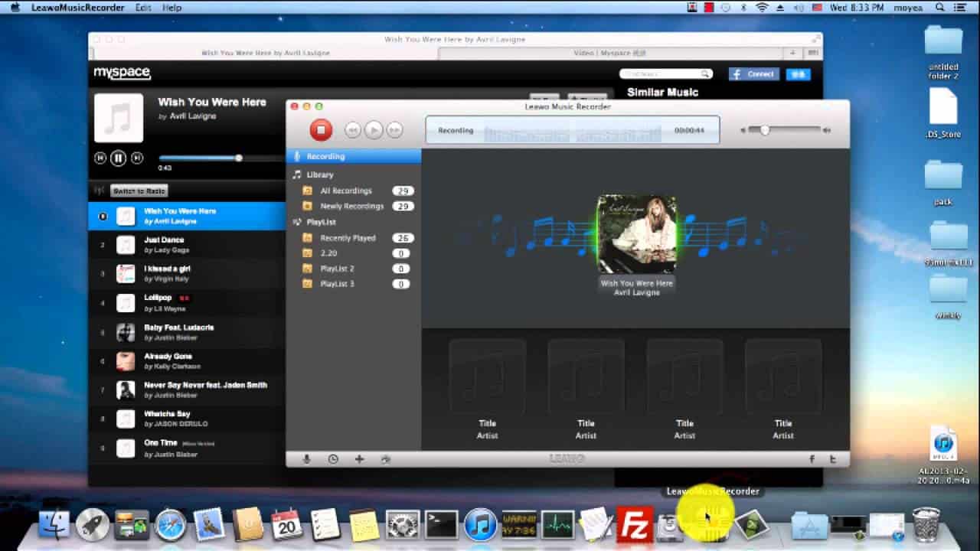
Task: Open Calendar from the Dock
Action: pyautogui.click(x=286, y=525)
